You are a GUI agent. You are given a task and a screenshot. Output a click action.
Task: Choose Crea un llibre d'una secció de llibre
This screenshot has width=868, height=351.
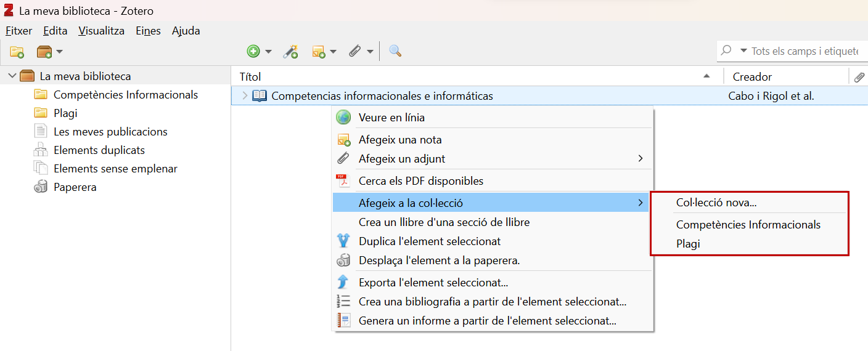tap(493, 222)
